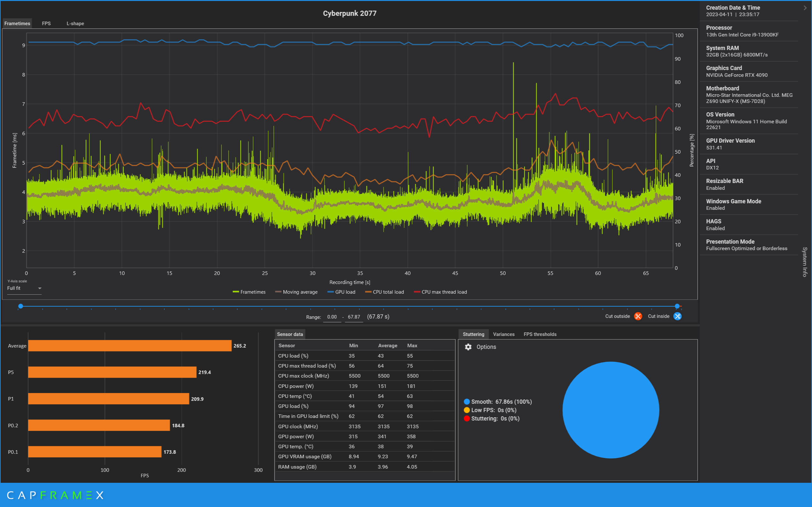This screenshot has width=812, height=507.
Task: Click the Stuttering red legend dot
Action: (467, 419)
